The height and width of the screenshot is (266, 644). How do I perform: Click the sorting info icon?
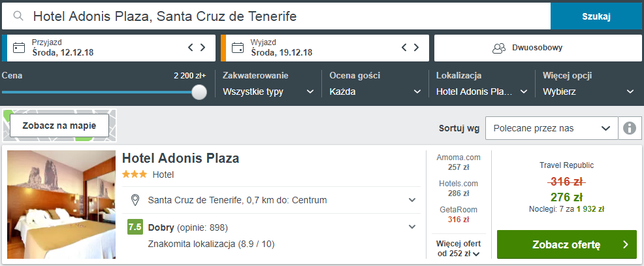pos(629,128)
